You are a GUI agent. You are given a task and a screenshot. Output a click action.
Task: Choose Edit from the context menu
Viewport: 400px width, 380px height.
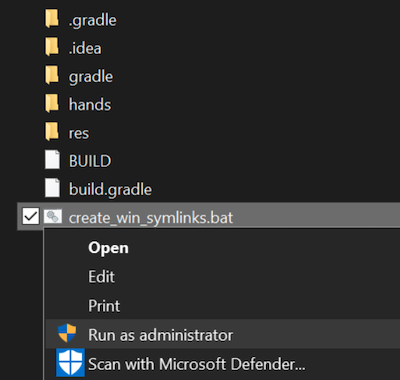click(x=101, y=277)
